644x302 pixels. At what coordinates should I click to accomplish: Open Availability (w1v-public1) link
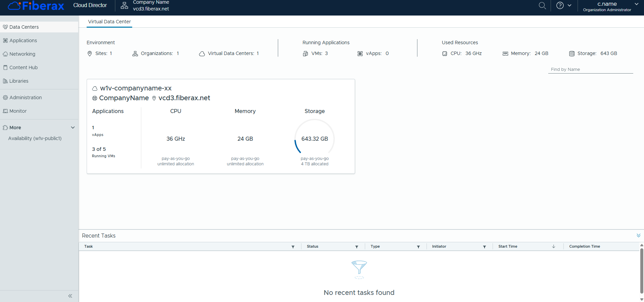pyautogui.click(x=35, y=138)
